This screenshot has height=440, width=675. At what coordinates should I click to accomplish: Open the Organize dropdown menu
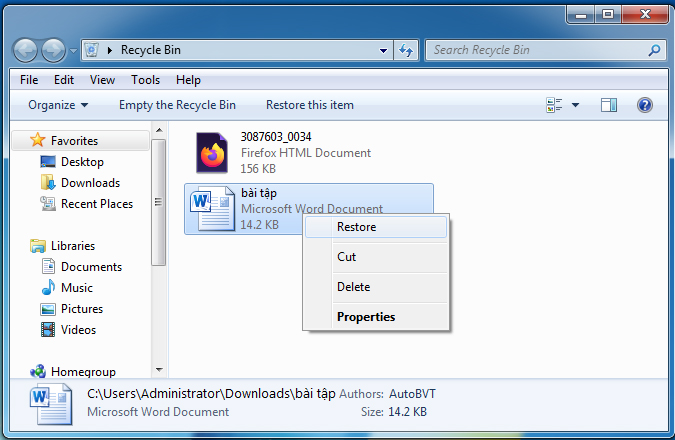pos(58,105)
